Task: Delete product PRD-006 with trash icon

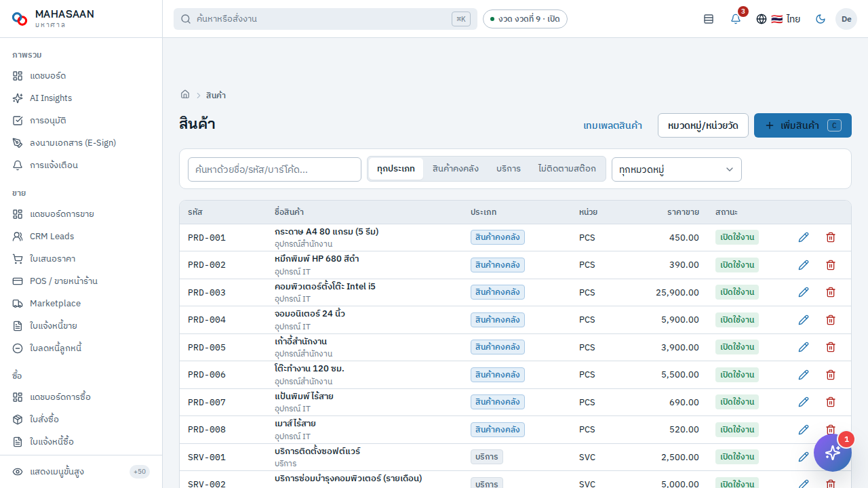Action: [831, 375]
